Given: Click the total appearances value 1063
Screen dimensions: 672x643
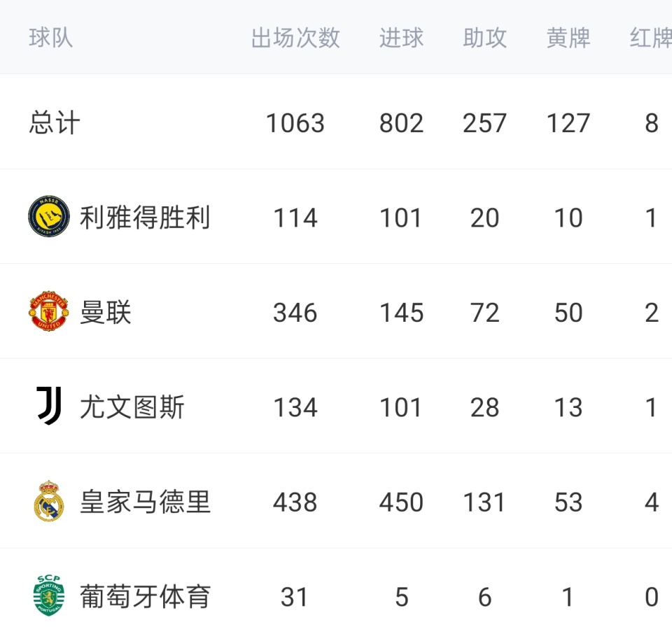Looking at the screenshot, I should (295, 123).
